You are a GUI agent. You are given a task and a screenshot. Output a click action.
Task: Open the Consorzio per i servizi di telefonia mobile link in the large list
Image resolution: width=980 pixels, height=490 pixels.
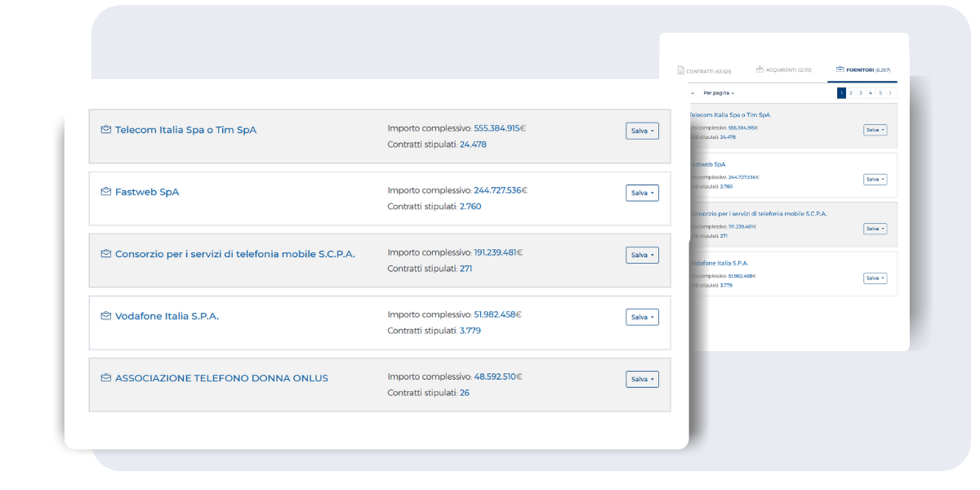tap(235, 254)
